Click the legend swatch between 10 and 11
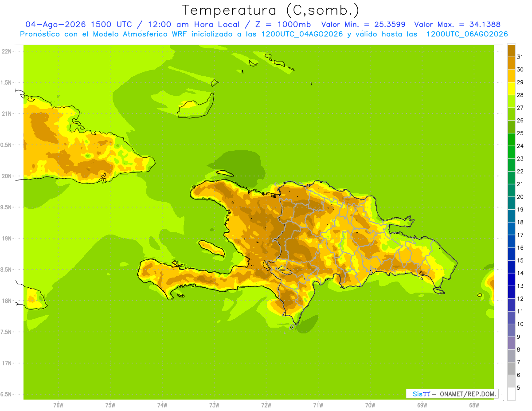 point(511,317)
